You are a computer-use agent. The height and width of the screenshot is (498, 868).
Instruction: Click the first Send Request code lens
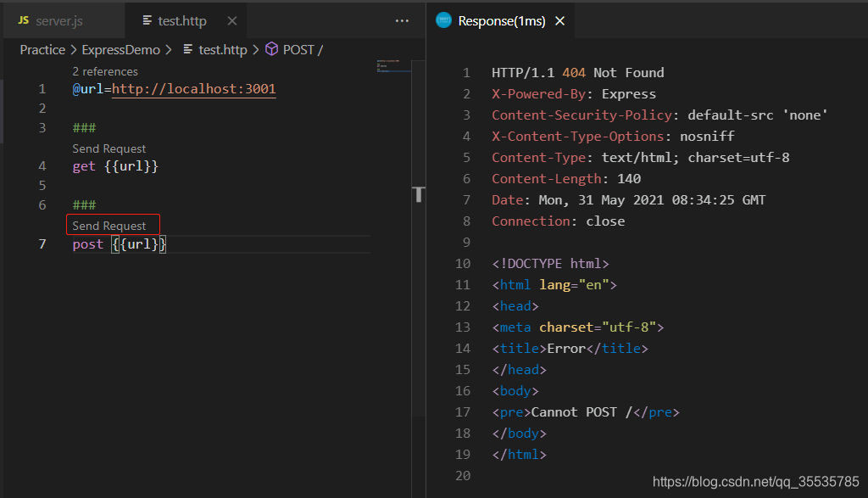pos(108,148)
